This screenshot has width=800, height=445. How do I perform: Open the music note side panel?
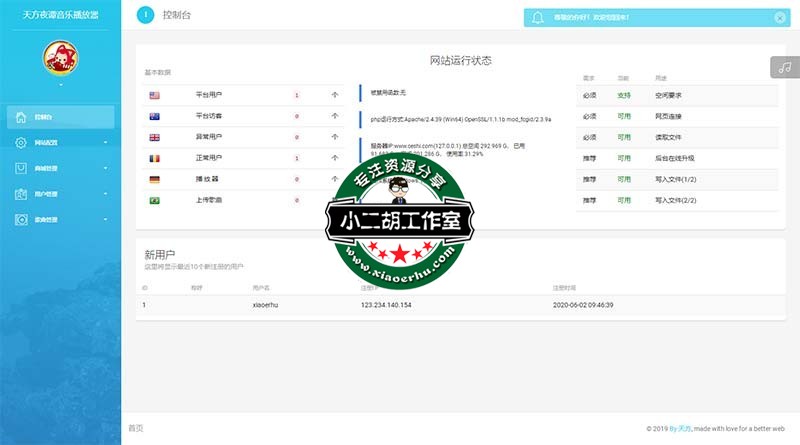pyautogui.click(x=784, y=67)
